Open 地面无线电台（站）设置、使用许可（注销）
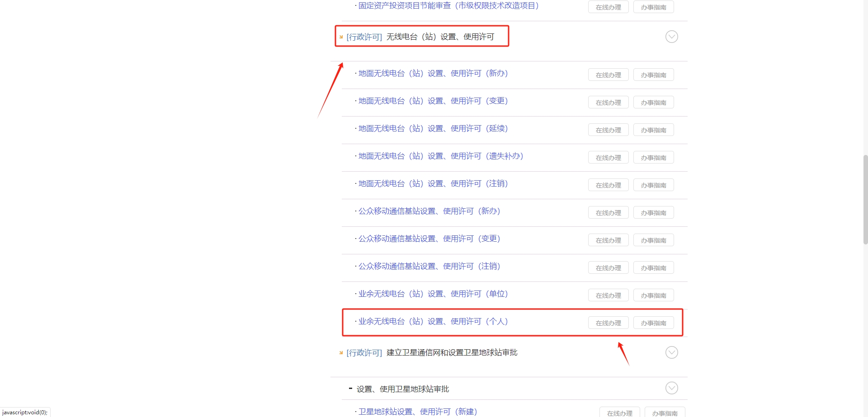Image resolution: width=868 pixels, height=417 pixels. coord(433,183)
